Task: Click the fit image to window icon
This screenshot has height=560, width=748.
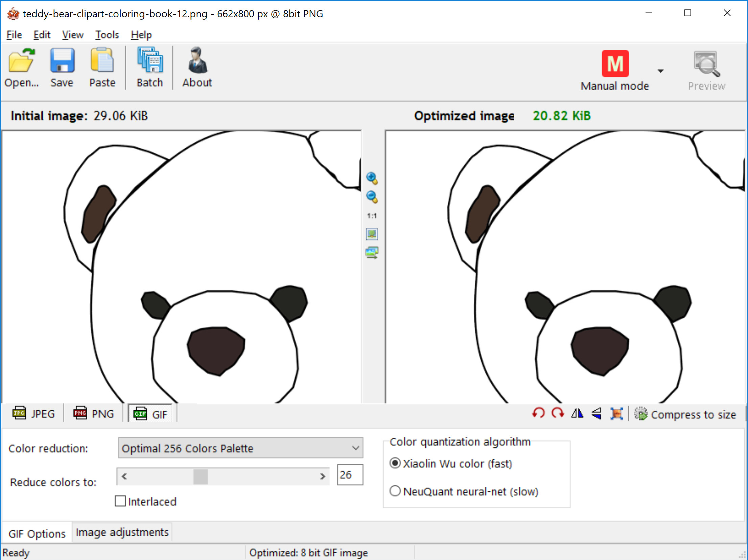Action: point(372,234)
